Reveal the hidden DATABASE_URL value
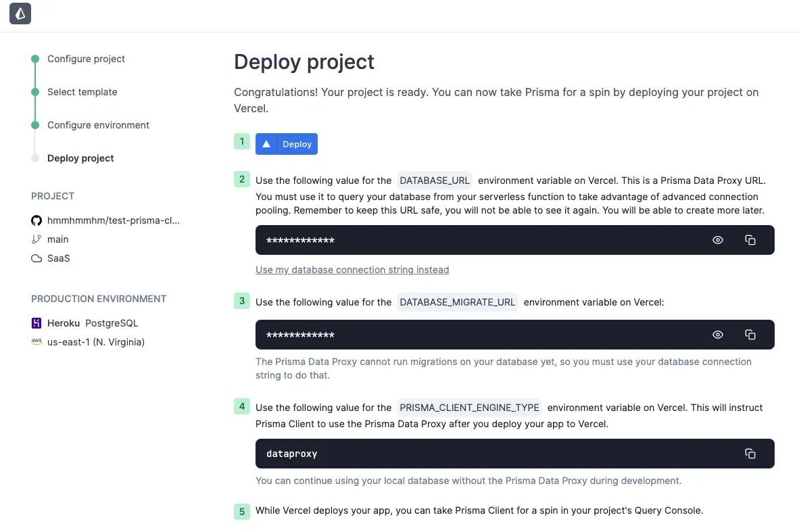 (718, 240)
